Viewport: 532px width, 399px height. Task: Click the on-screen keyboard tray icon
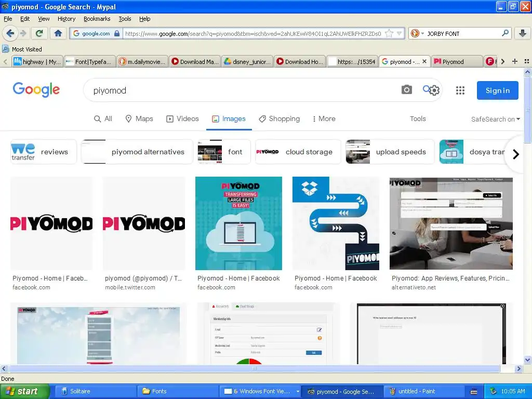(x=474, y=392)
